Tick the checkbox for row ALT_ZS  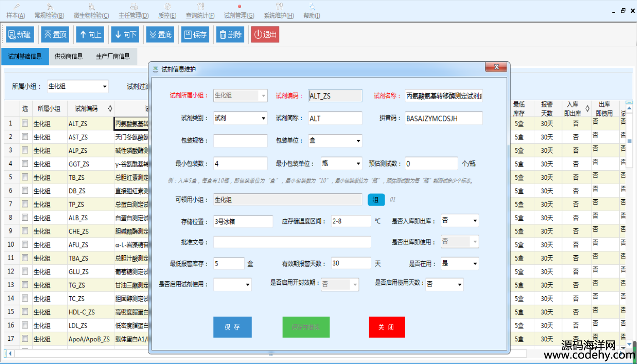point(25,123)
